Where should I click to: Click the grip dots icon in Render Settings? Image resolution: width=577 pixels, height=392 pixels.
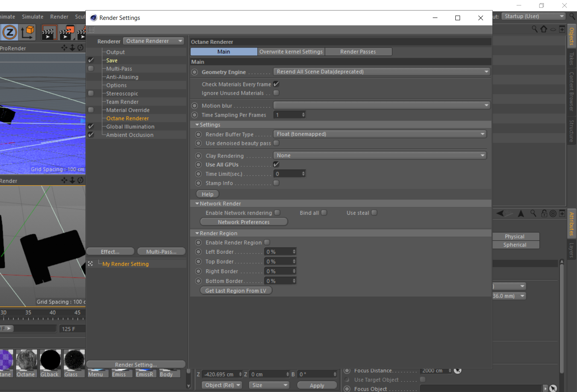tap(91, 30)
